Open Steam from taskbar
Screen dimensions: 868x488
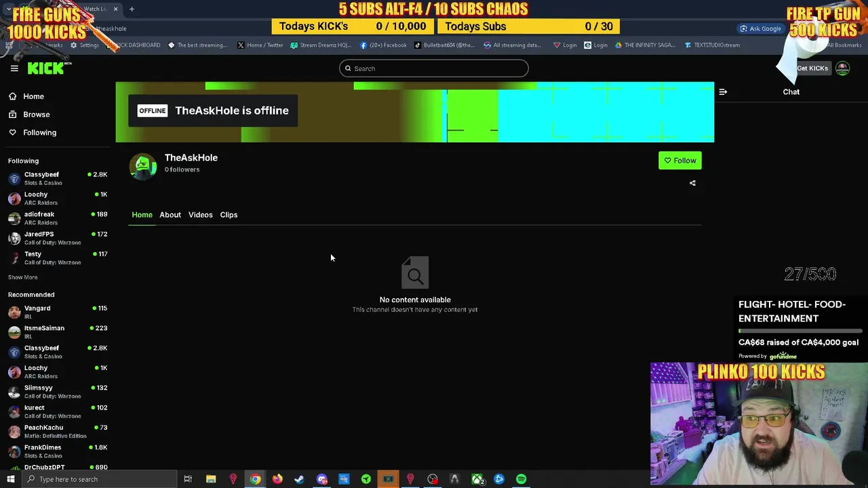299,479
